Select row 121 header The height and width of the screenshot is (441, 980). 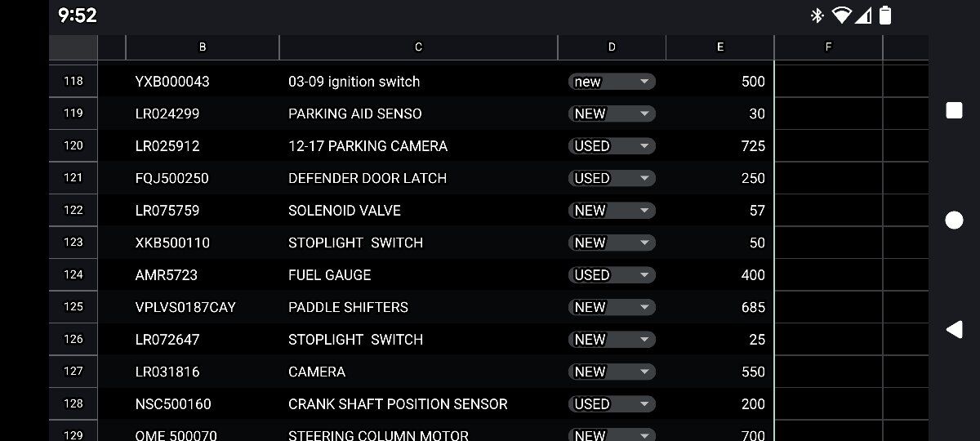pyautogui.click(x=73, y=178)
